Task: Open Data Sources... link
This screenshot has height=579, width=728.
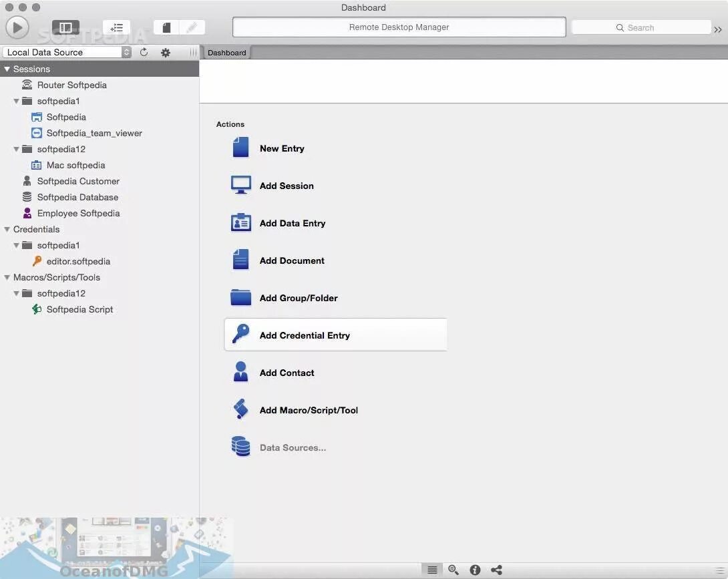Action: pos(293,447)
